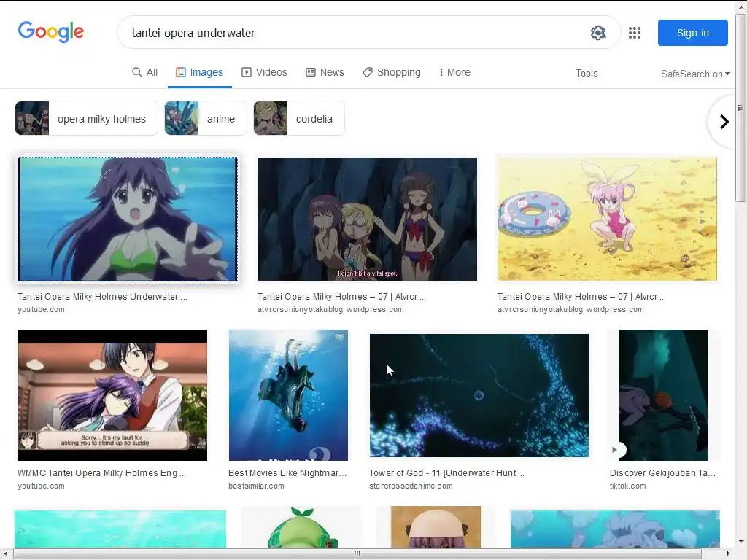The width and height of the screenshot is (747, 560).
Task: Open the Google apps grid
Action: (634, 33)
